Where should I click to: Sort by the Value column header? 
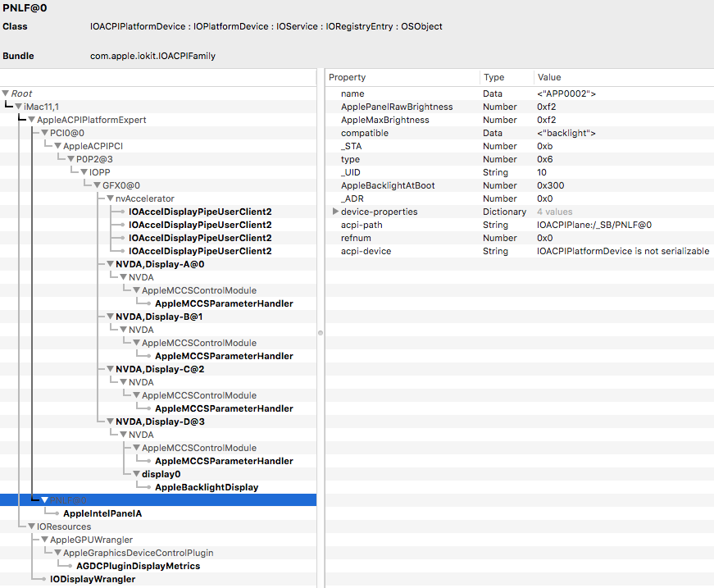[624, 77]
